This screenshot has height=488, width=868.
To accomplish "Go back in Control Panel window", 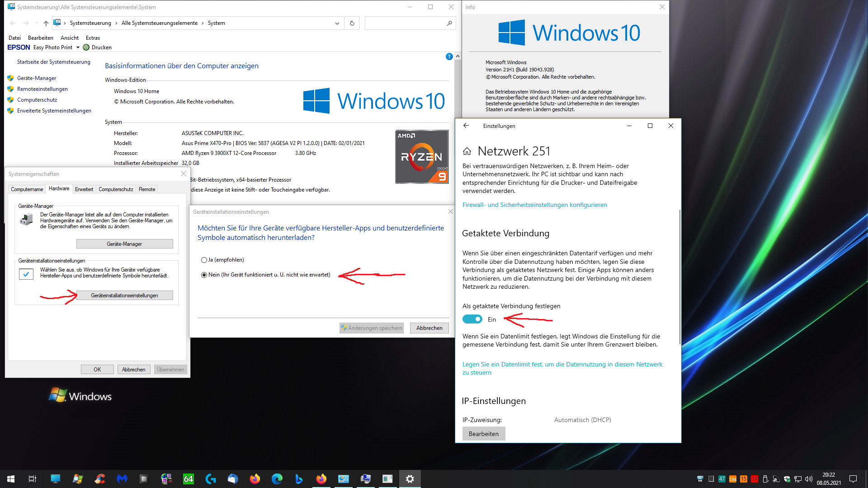I will [13, 23].
